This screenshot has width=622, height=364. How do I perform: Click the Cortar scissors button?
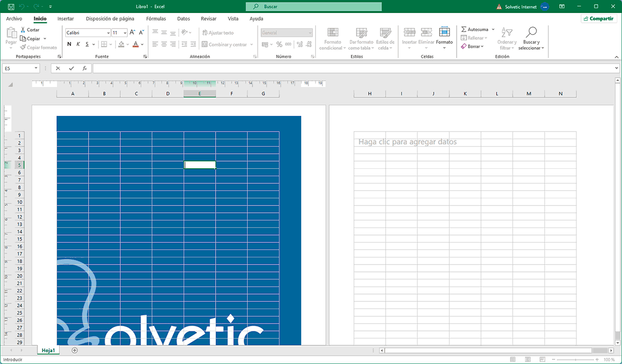30,30
